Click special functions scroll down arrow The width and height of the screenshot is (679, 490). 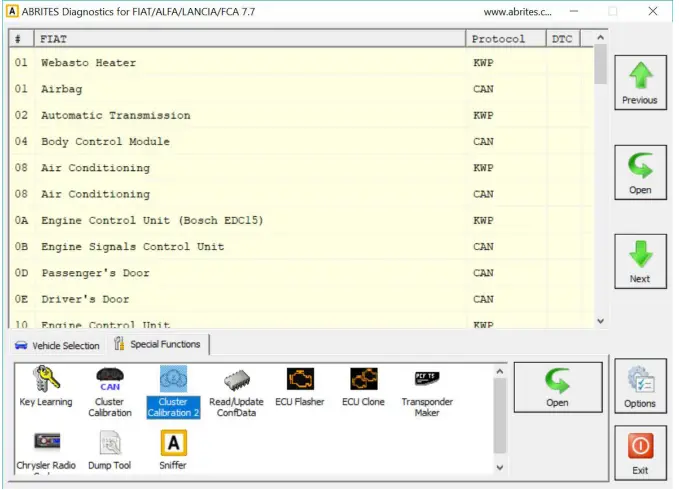pyautogui.click(x=500, y=467)
